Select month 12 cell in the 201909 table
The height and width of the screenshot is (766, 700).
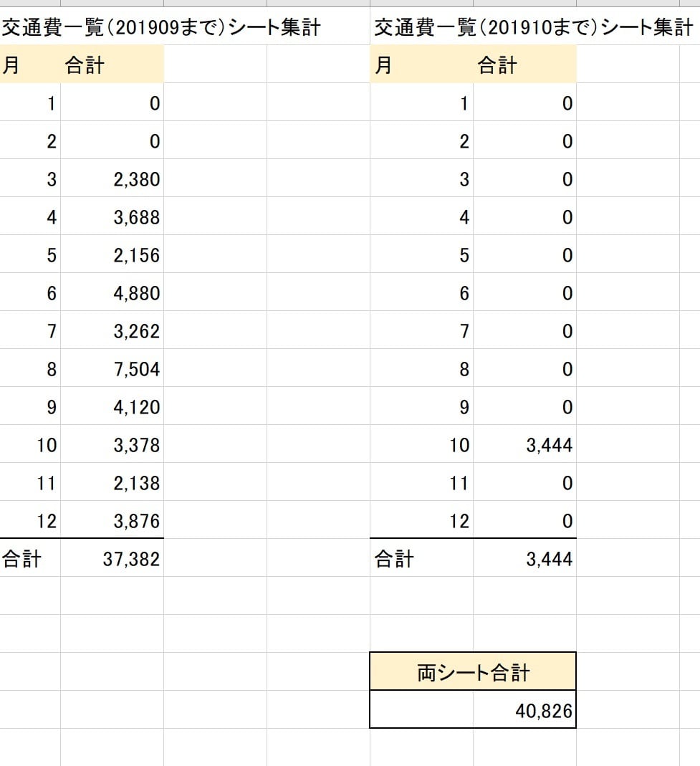pos(30,520)
